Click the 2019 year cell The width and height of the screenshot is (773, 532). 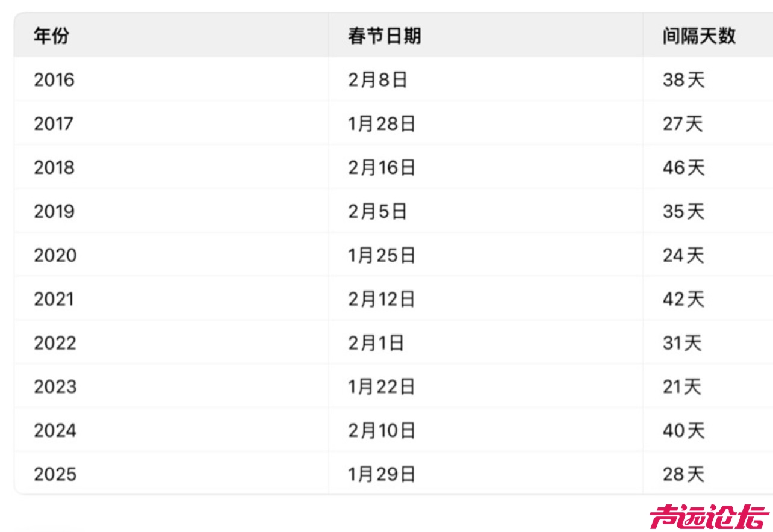click(x=54, y=212)
